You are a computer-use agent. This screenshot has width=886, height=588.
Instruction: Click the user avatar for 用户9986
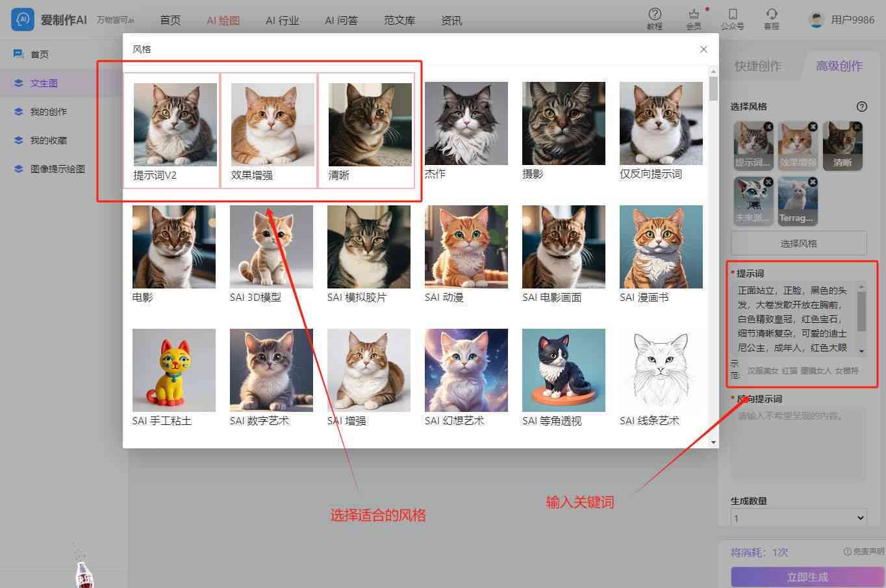point(816,19)
